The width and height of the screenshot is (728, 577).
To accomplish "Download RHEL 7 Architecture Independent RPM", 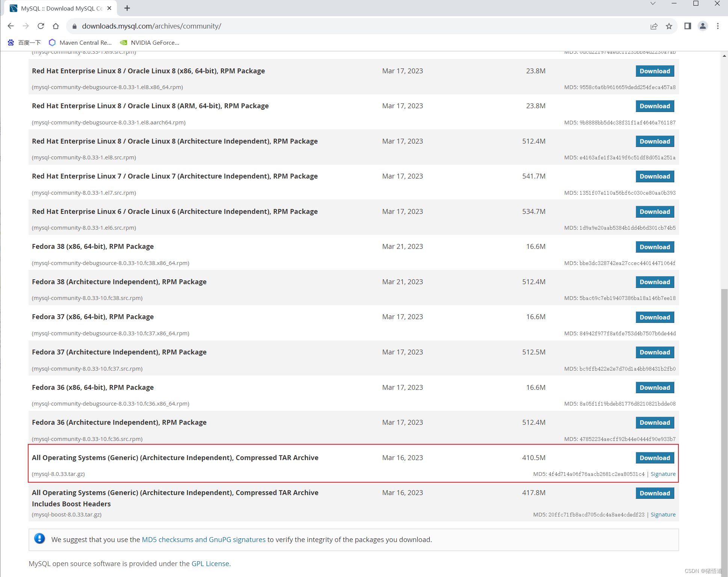I will pyautogui.click(x=655, y=176).
